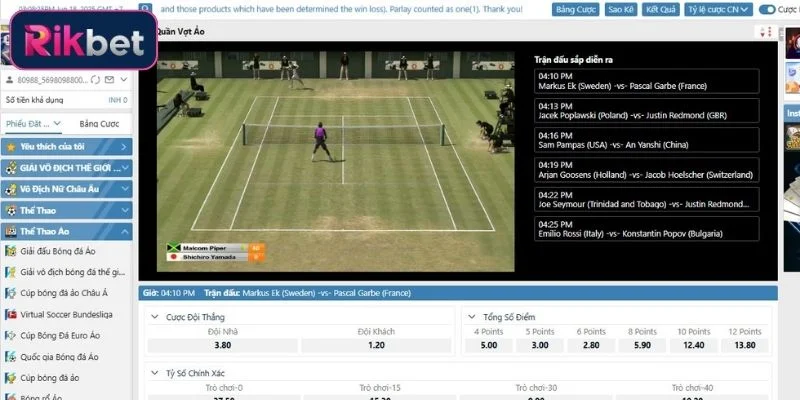Viewport: 800px width, 400px height.
Task: Click the icon beside Giải đấu Bóng đá Ảo
Action: (10, 249)
